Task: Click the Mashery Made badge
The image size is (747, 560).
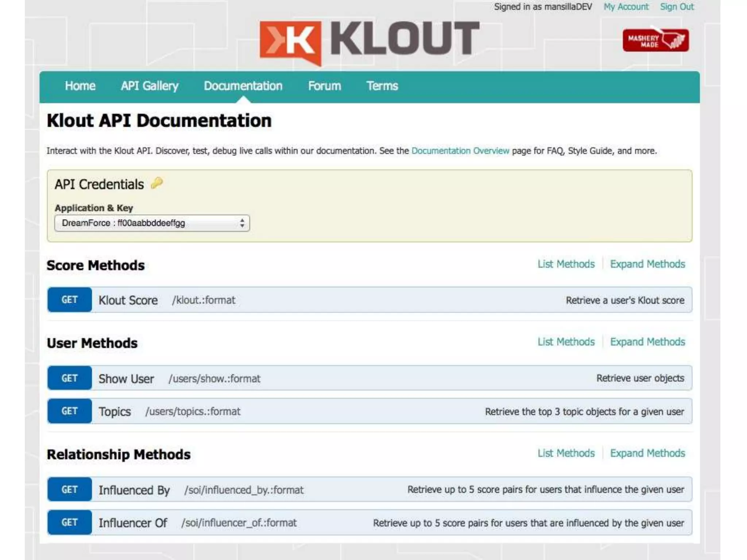Action: (x=655, y=39)
